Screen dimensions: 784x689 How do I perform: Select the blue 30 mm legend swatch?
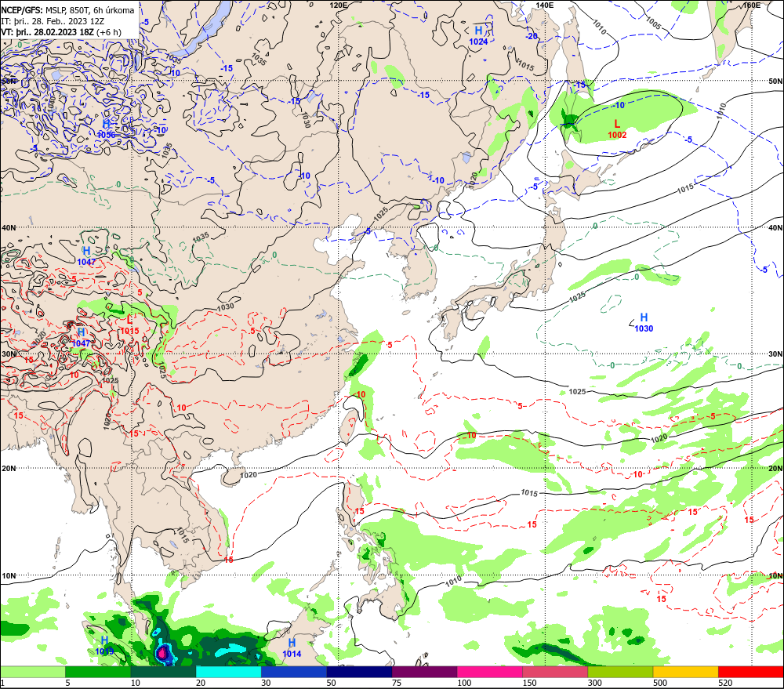293,672
